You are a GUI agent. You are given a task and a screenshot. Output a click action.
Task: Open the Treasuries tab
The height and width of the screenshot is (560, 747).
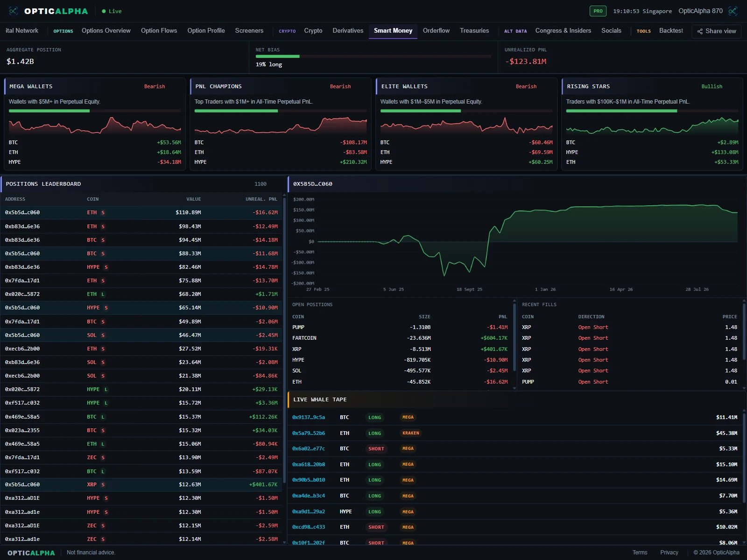click(474, 31)
